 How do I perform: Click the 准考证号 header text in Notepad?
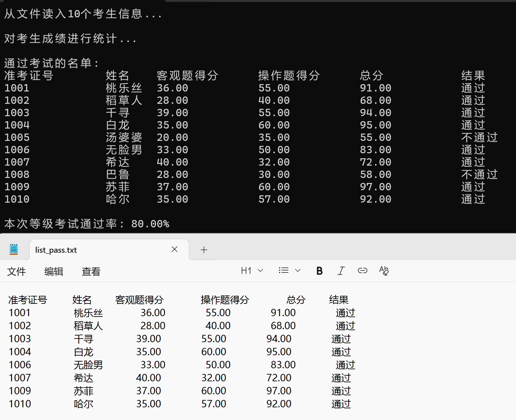click(27, 300)
